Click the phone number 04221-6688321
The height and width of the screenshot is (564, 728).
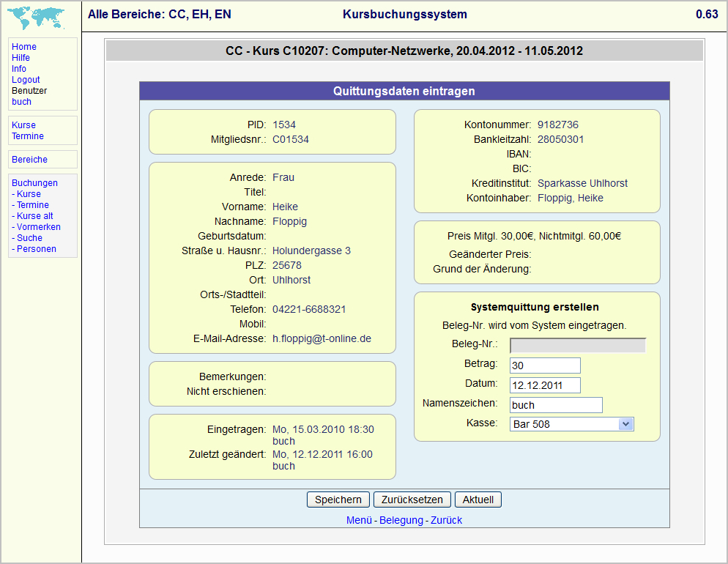309,309
